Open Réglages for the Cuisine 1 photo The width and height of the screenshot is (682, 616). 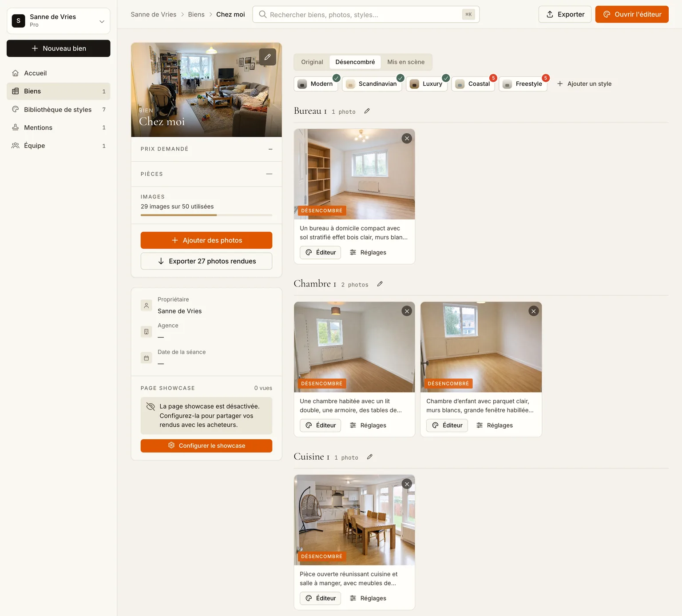coord(368,598)
